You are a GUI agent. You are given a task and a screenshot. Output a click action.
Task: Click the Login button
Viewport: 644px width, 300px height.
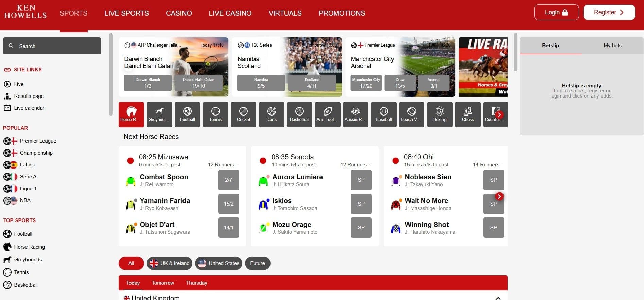click(556, 12)
